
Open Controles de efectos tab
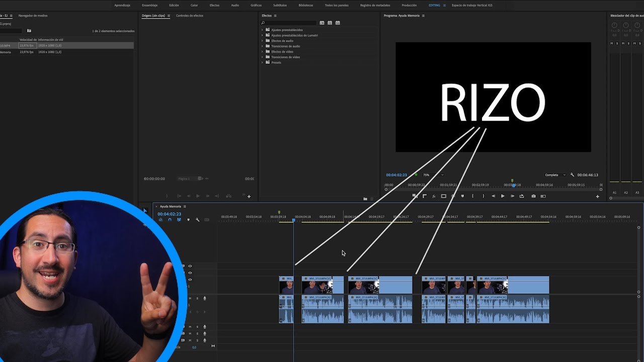[x=190, y=16]
